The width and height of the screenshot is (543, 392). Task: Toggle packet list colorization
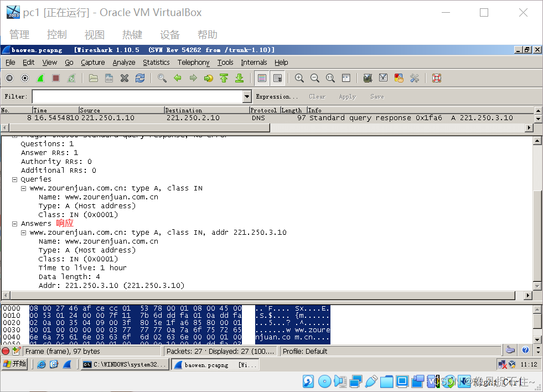262,78
